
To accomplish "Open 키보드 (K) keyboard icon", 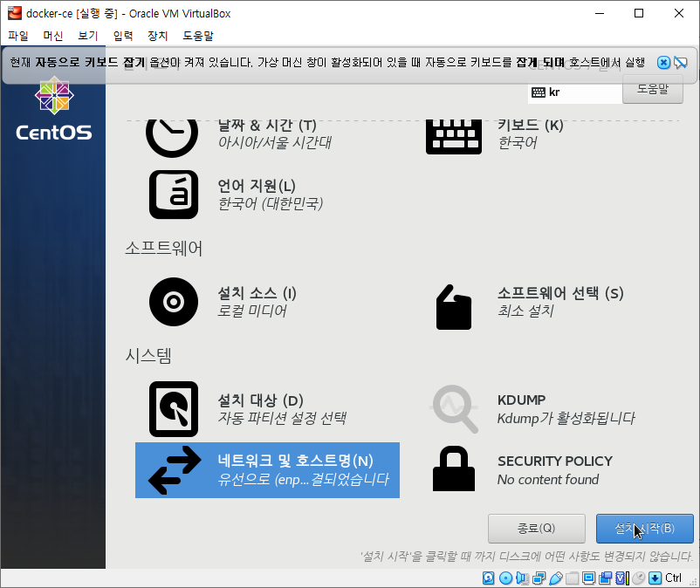I will 454,136.
